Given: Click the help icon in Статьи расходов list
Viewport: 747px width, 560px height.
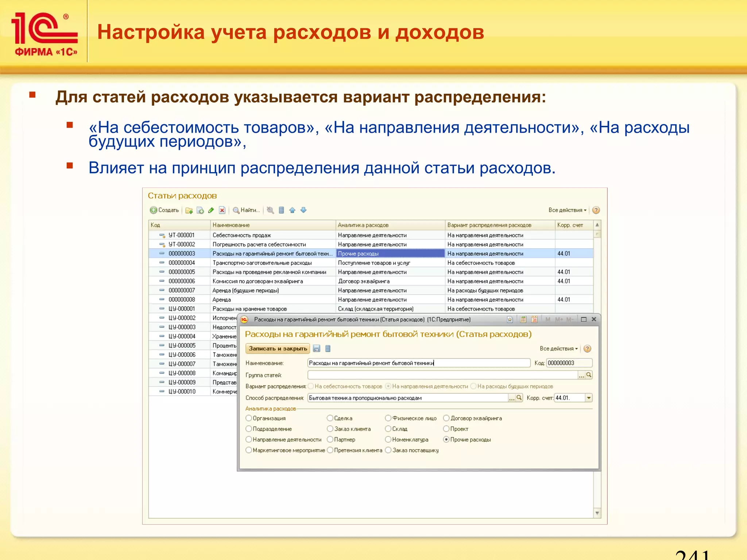Looking at the screenshot, I should pyautogui.click(x=596, y=210).
